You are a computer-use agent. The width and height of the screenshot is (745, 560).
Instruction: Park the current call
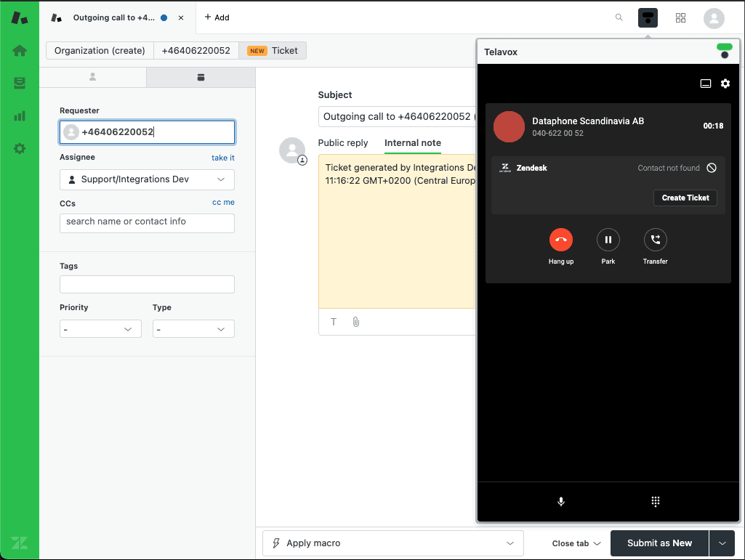click(608, 240)
